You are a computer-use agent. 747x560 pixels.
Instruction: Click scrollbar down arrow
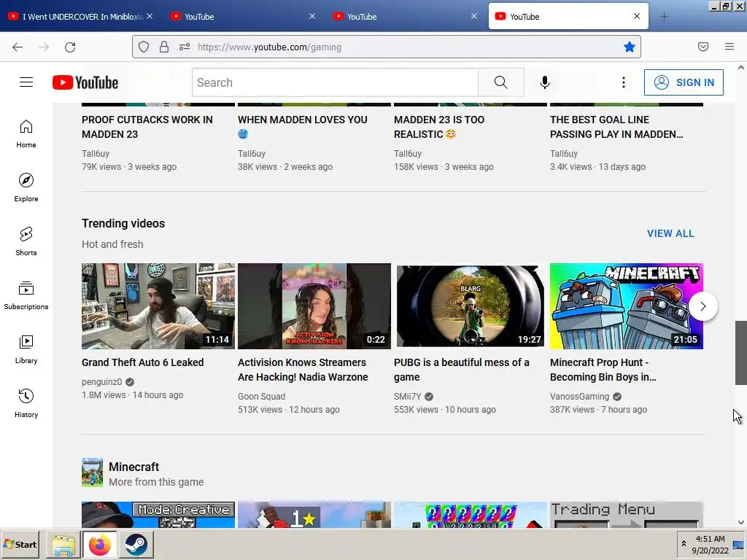741,522
